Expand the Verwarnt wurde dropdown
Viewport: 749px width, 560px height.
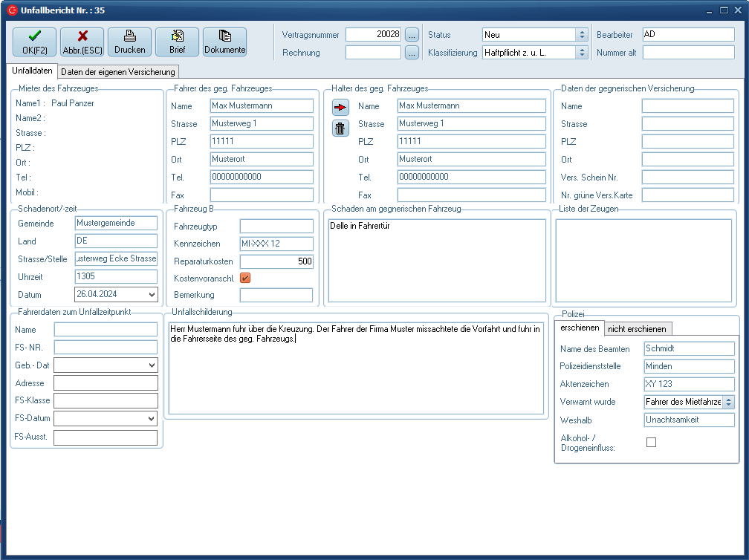(x=728, y=402)
